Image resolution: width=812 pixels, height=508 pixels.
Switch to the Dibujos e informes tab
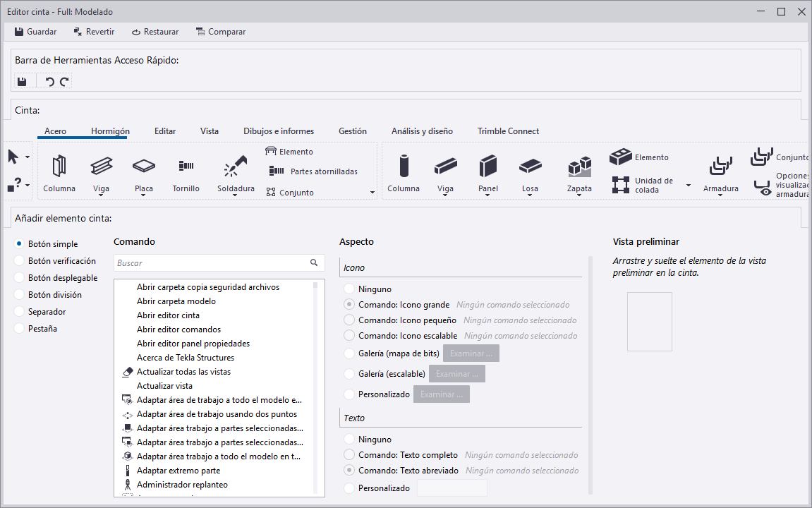coord(279,131)
